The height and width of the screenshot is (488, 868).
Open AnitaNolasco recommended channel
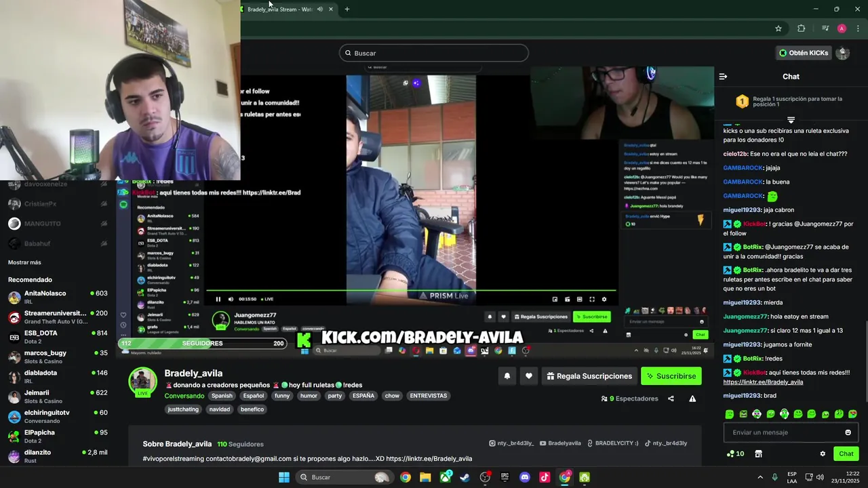58,298
